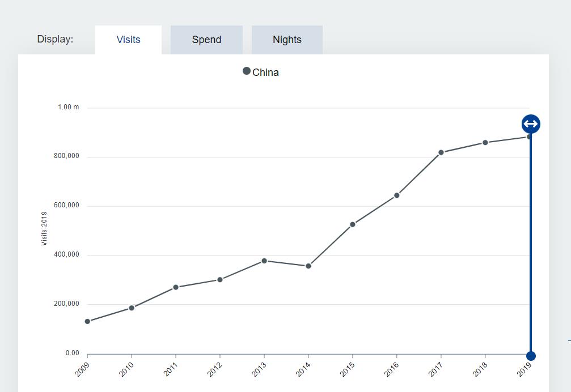The height and width of the screenshot is (392, 571).
Task: Click the blue dot at slider bottom
Action: [531, 356]
